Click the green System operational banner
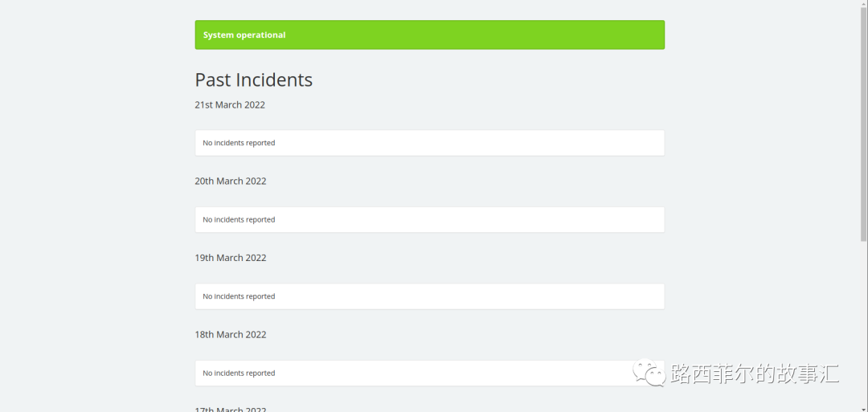The width and height of the screenshot is (868, 412). pyautogui.click(x=429, y=35)
